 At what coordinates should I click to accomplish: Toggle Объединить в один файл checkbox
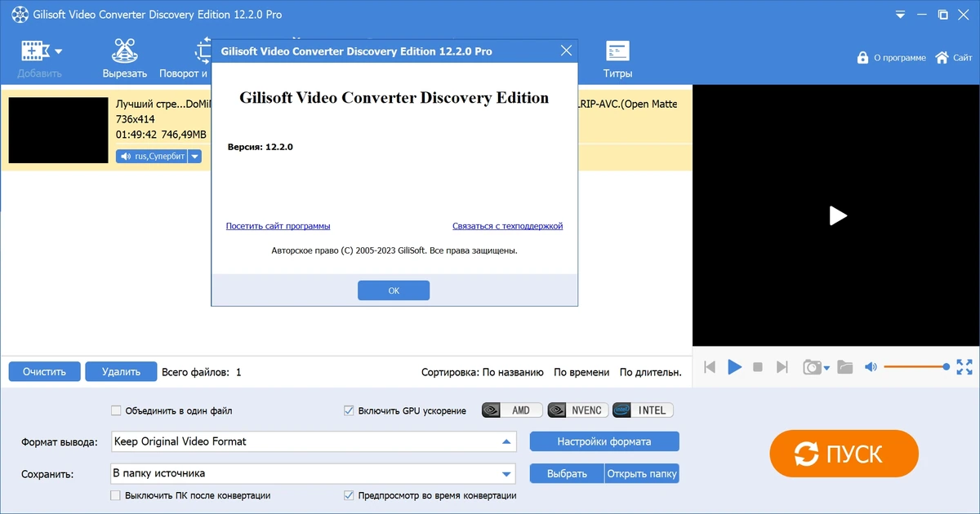(x=116, y=410)
